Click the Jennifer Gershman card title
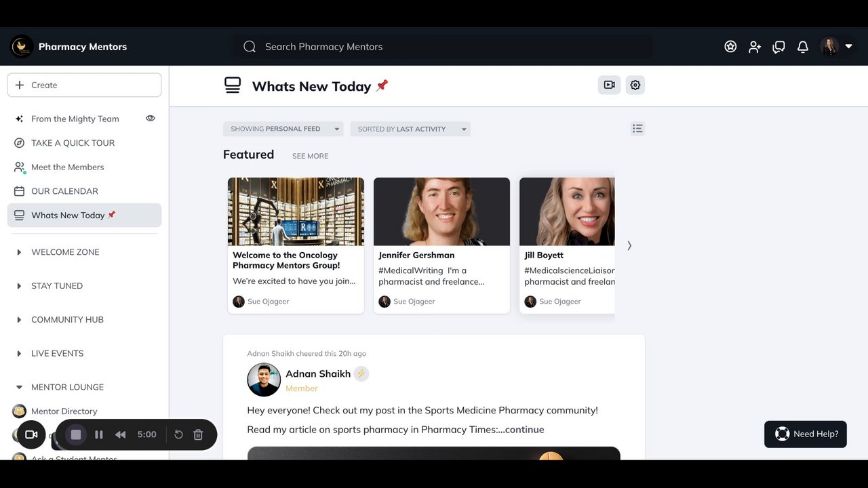868x488 pixels. 416,256
